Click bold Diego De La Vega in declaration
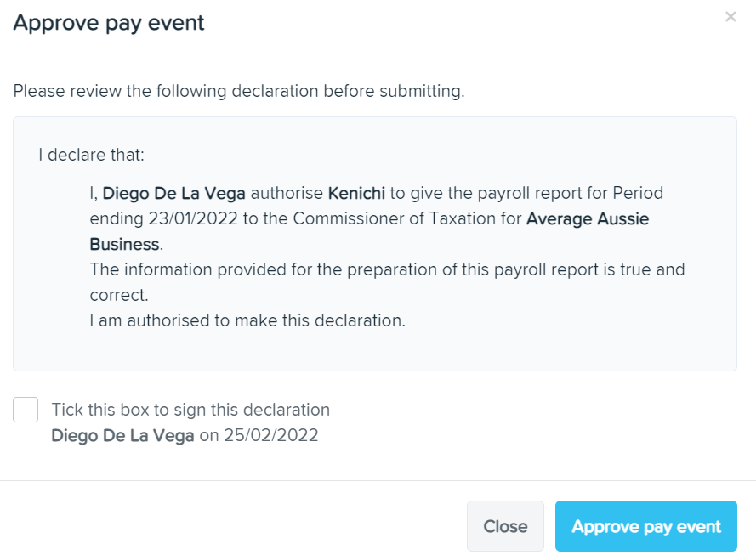The width and height of the screenshot is (756, 555). coord(174,193)
